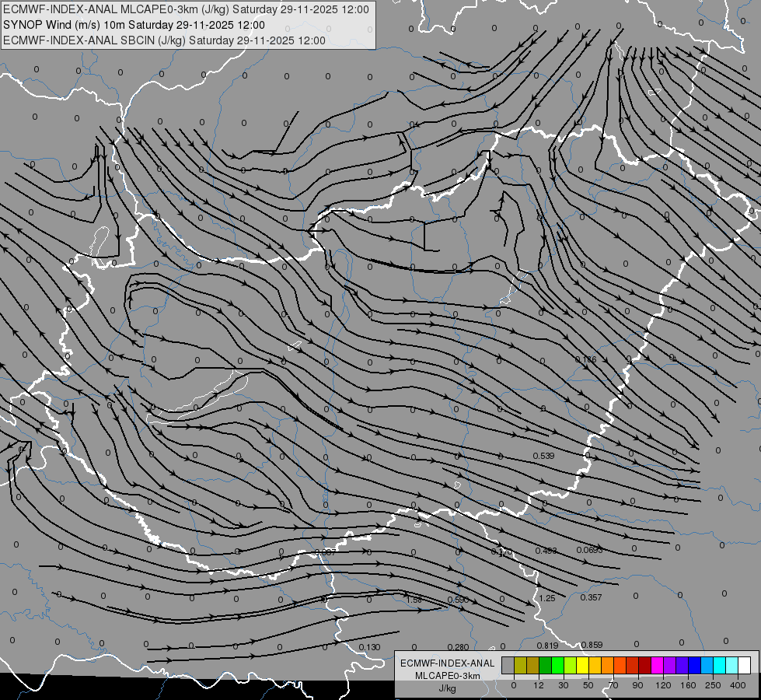
Task: Select the bright green legend swatch
Action: pyautogui.click(x=558, y=665)
